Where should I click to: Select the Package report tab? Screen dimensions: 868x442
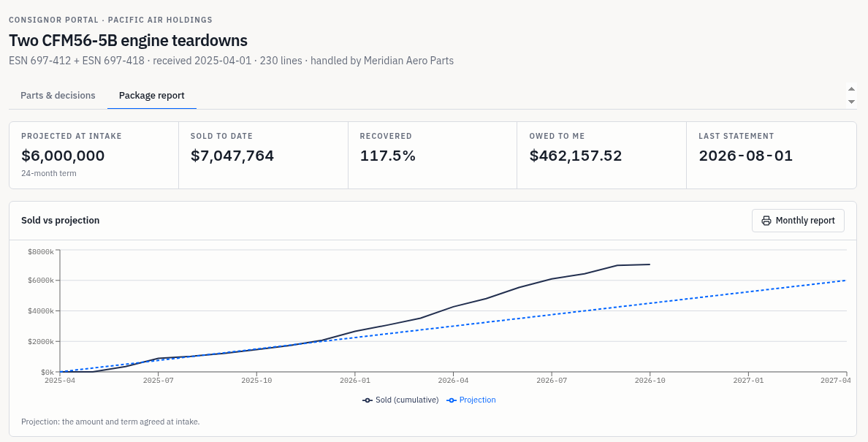[152, 95]
